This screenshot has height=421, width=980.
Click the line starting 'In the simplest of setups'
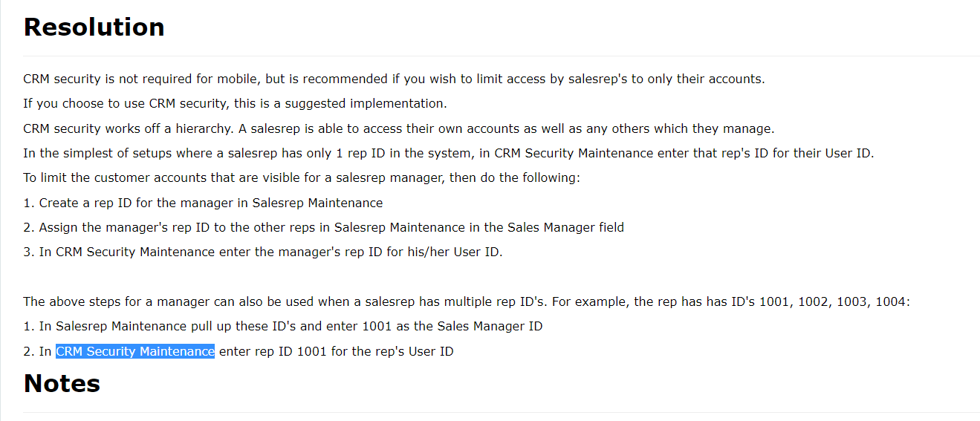pyautogui.click(x=449, y=153)
